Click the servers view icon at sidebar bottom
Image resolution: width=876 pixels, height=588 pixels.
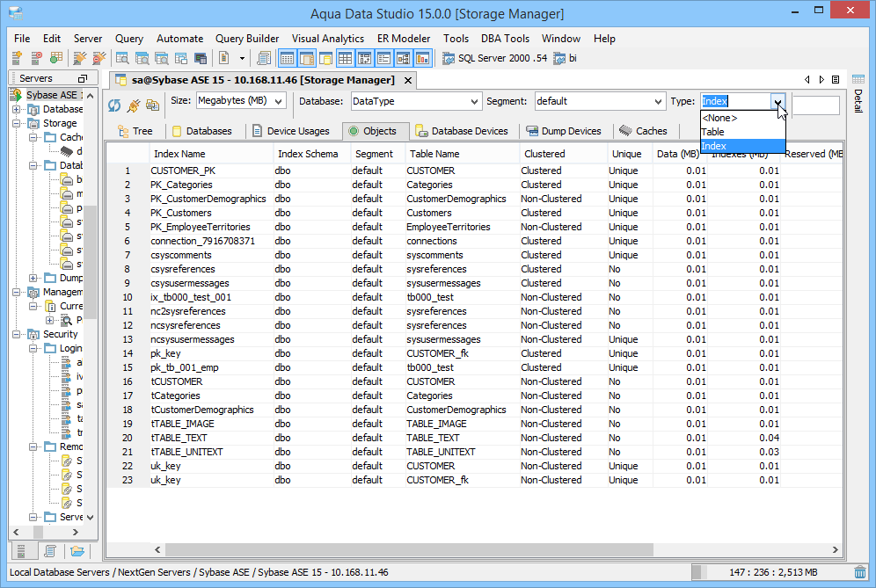pos(21,551)
